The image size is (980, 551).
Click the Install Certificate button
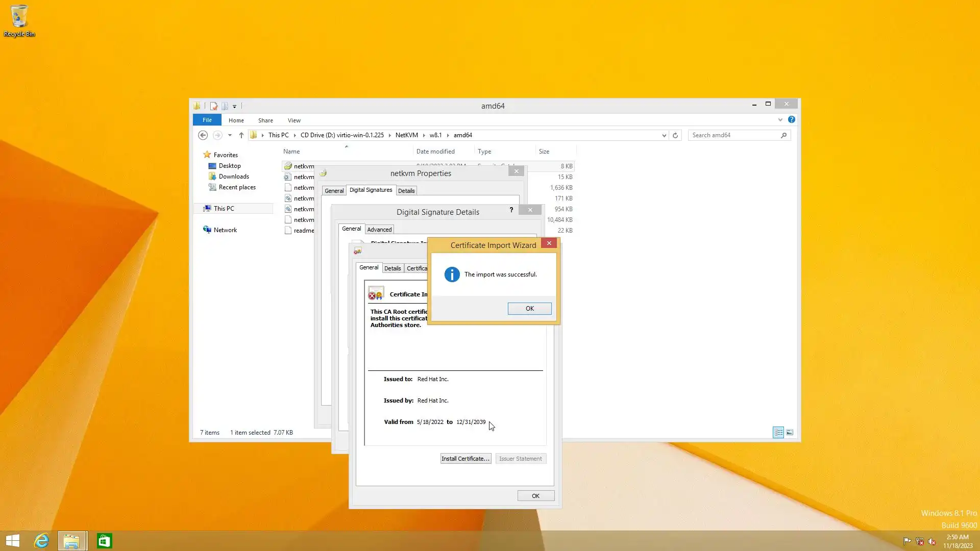pyautogui.click(x=465, y=459)
